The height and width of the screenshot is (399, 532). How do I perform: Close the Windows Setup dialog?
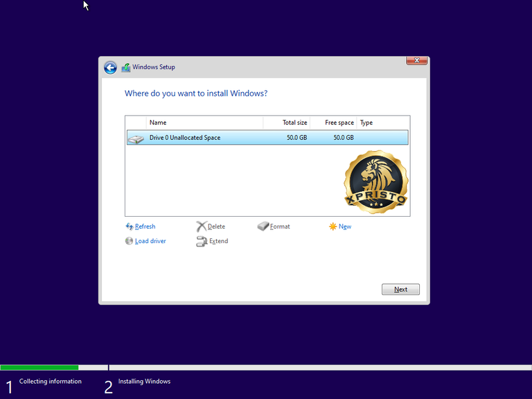tap(416, 60)
